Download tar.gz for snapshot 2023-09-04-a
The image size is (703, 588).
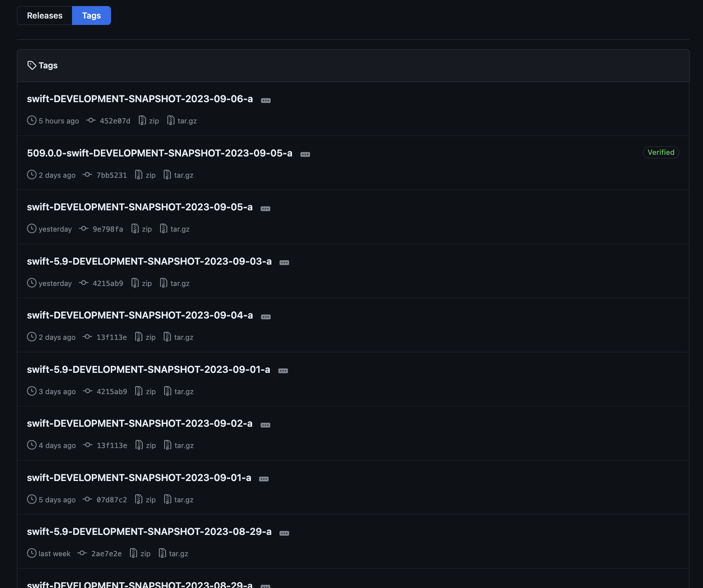(178, 337)
